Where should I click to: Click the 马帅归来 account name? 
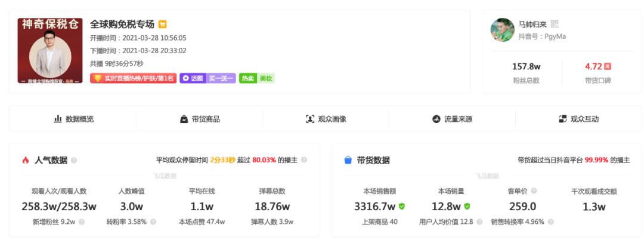tap(532, 24)
